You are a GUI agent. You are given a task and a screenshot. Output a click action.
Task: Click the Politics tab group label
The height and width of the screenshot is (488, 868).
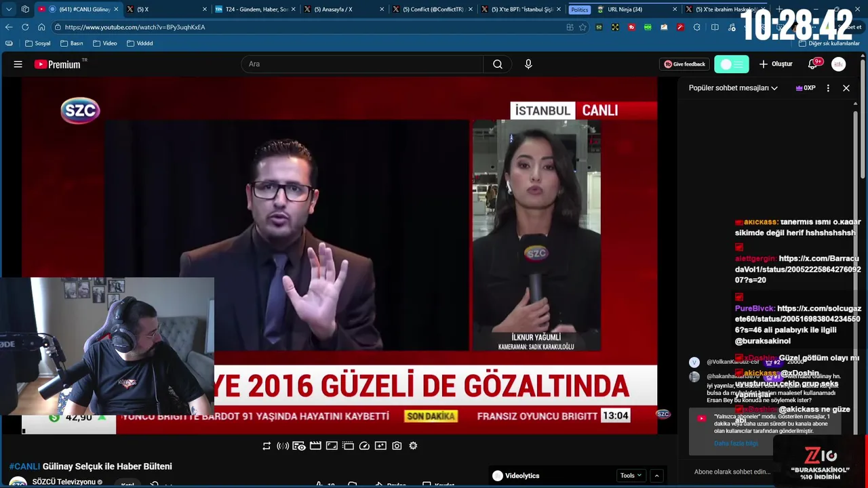coord(579,9)
